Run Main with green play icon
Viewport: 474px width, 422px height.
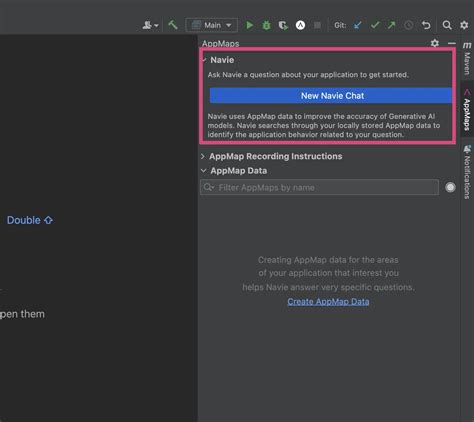coord(249,25)
